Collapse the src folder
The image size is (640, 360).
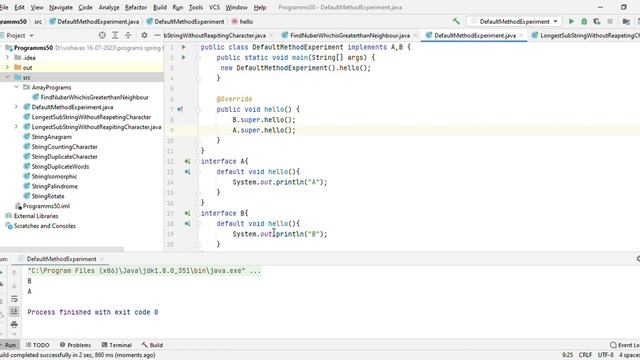click(x=7, y=77)
